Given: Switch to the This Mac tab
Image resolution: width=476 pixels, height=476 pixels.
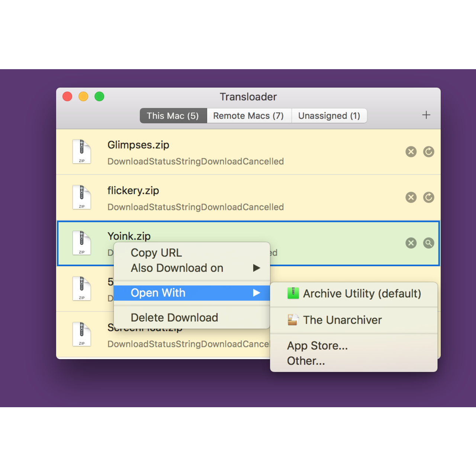Looking at the screenshot, I should 173,116.
